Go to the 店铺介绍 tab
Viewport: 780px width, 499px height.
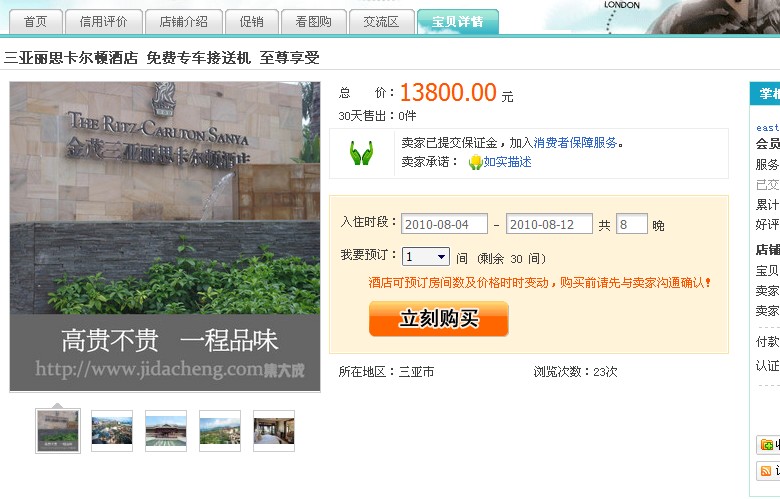pyautogui.click(x=183, y=21)
